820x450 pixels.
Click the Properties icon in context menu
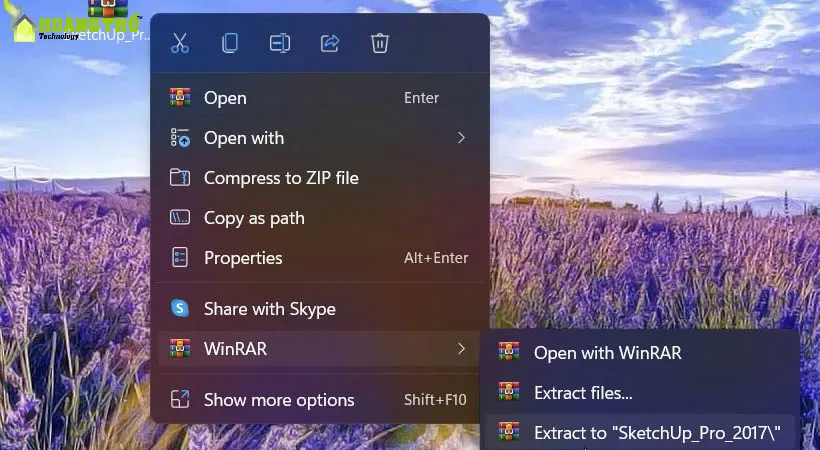click(180, 258)
